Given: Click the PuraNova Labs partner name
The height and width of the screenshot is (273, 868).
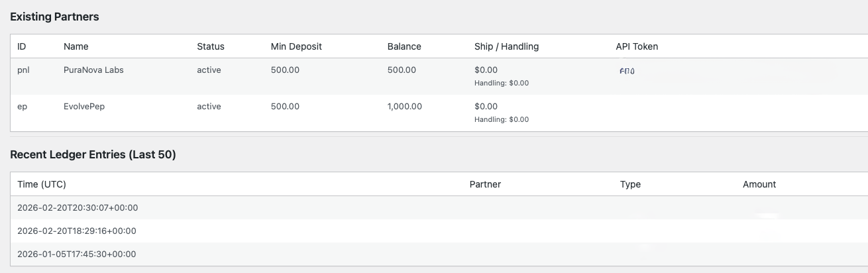Looking at the screenshot, I should [93, 70].
